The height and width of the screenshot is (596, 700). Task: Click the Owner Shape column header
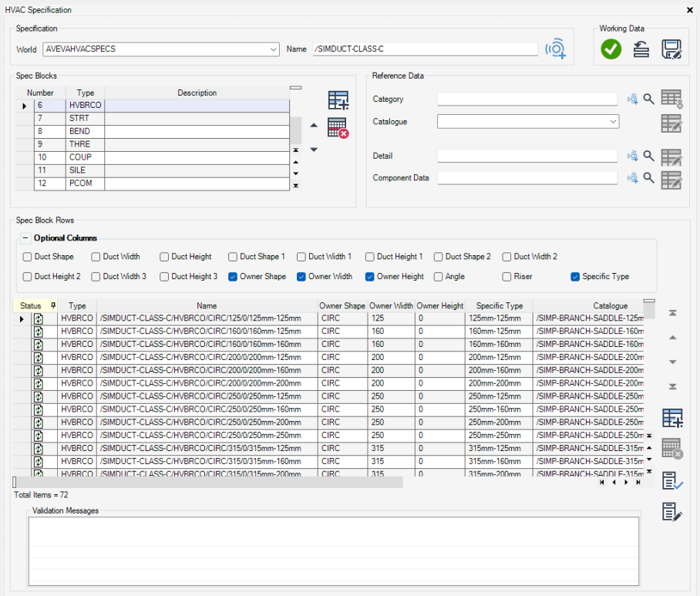[x=342, y=306]
